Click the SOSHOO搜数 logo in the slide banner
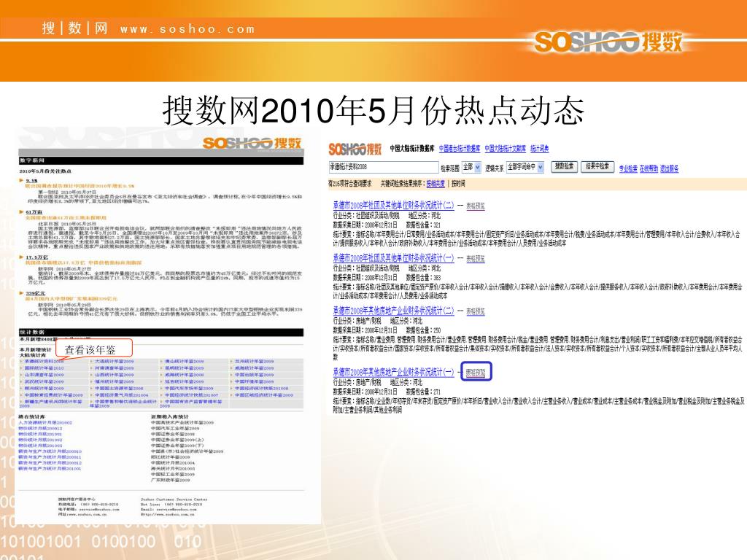Viewport: 747px width, 560px height. [x=608, y=42]
